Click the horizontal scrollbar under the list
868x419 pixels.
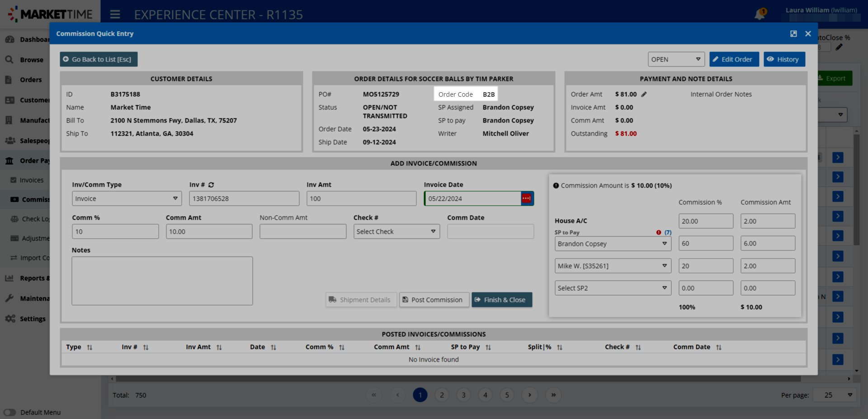tap(458, 379)
